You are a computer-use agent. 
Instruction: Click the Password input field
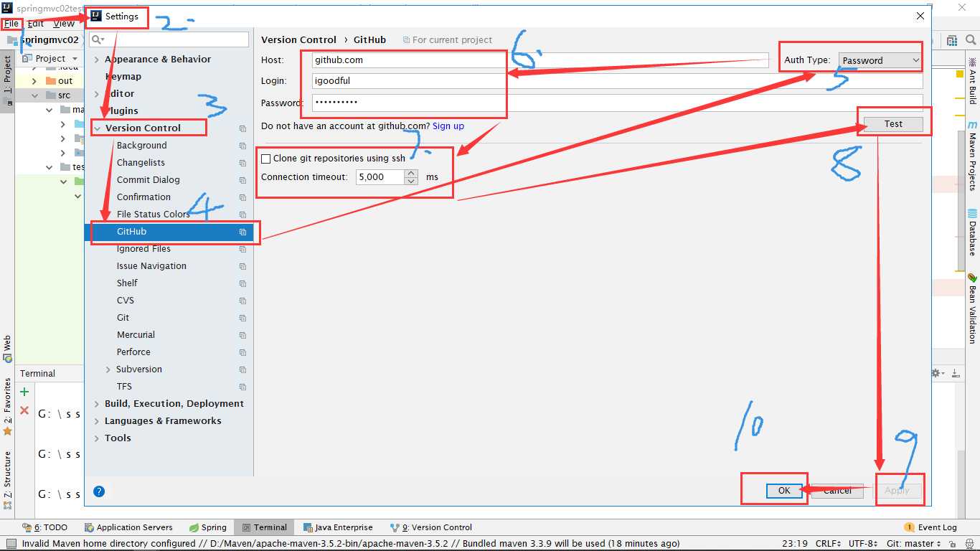(618, 103)
